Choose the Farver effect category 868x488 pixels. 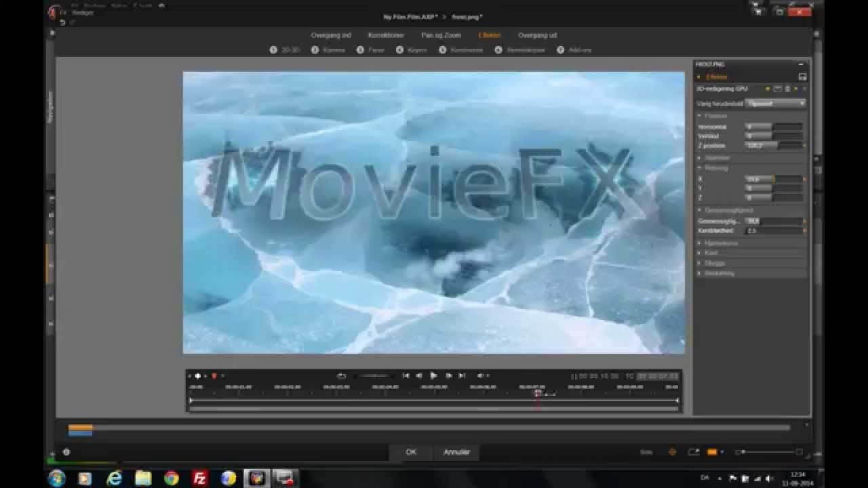pos(371,50)
